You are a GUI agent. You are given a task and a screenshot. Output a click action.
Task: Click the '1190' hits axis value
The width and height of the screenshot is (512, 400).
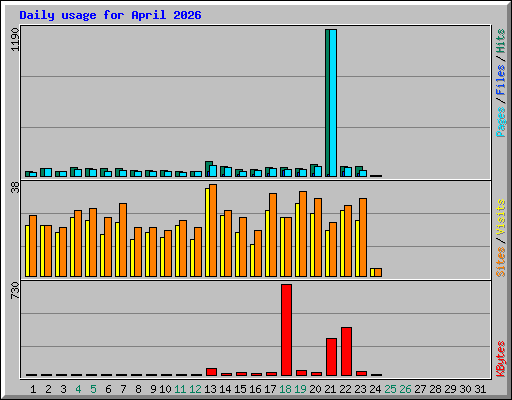[15, 40]
